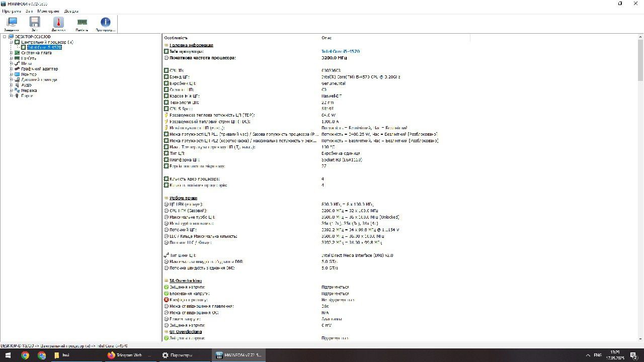This screenshot has width=644, height=362.
Task: Open Google Chrome from the taskbar
Action: click(25, 355)
